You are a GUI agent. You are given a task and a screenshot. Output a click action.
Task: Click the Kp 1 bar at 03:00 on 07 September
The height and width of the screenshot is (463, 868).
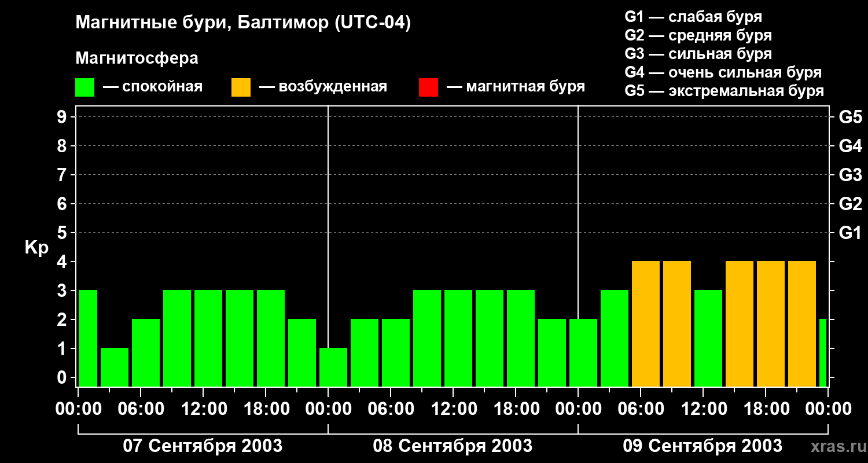115,367
